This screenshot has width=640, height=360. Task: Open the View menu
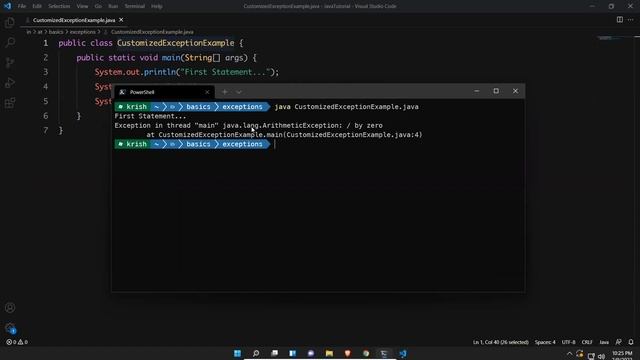pyautogui.click(x=82, y=6)
